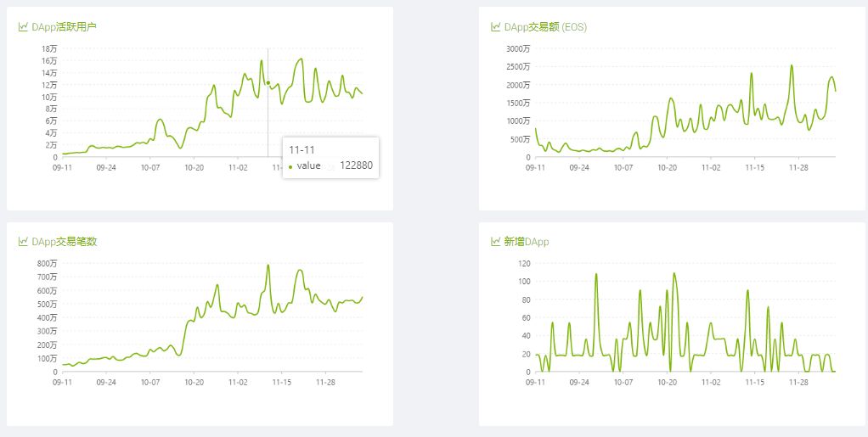The width and height of the screenshot is (868, 437).
Task: Click 700万 on the transaction count y-axis
Action: click(x=48, y=277)
